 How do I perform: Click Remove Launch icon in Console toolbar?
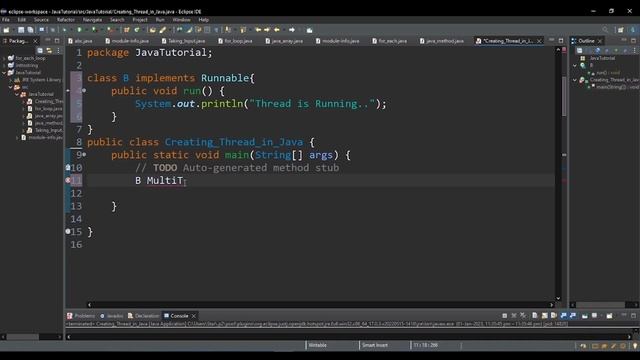click(514, 316)
